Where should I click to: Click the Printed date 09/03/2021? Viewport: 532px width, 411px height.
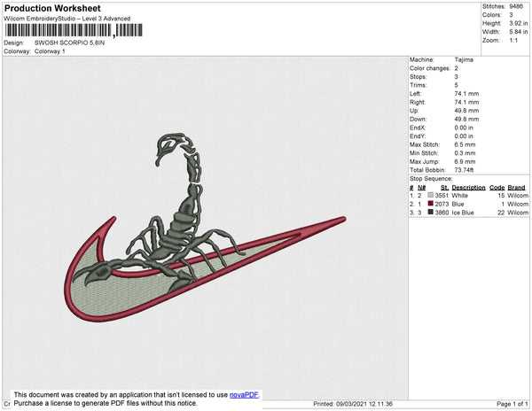pyautogui.click(x=353, y=404)
